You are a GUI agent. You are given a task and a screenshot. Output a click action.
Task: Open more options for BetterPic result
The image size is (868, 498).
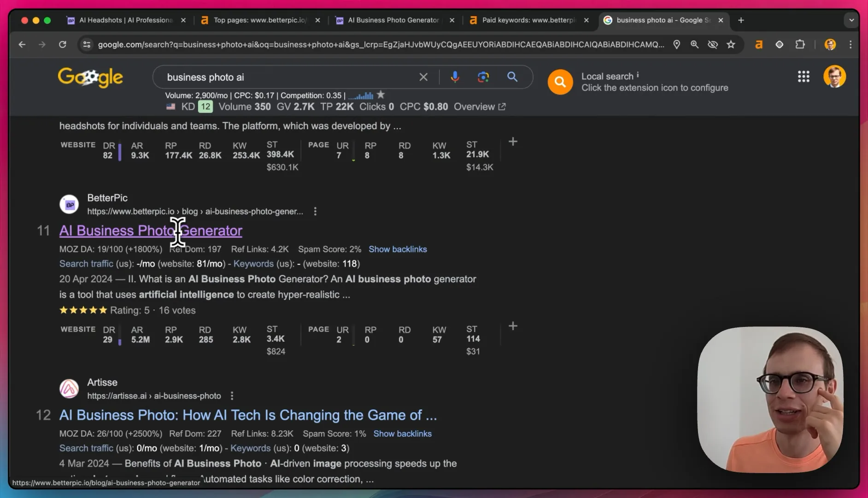point(315,211)
